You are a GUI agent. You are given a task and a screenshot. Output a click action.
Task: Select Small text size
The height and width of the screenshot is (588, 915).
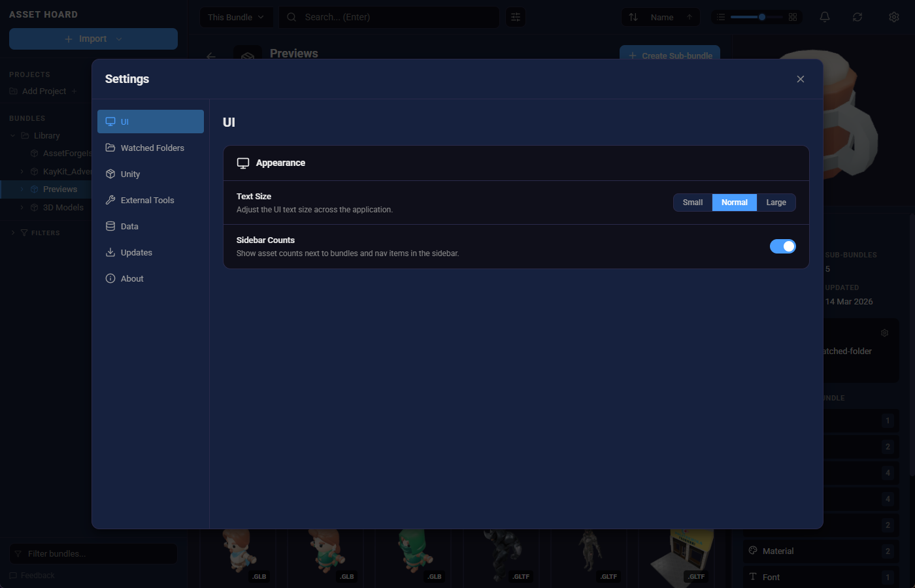click(x=693, y=203)
